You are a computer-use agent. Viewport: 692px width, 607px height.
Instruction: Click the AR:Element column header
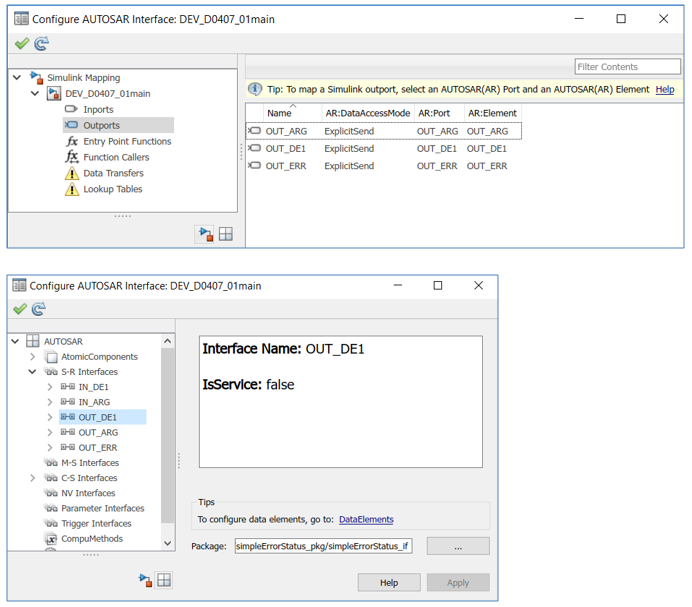(x=493, y=113)
